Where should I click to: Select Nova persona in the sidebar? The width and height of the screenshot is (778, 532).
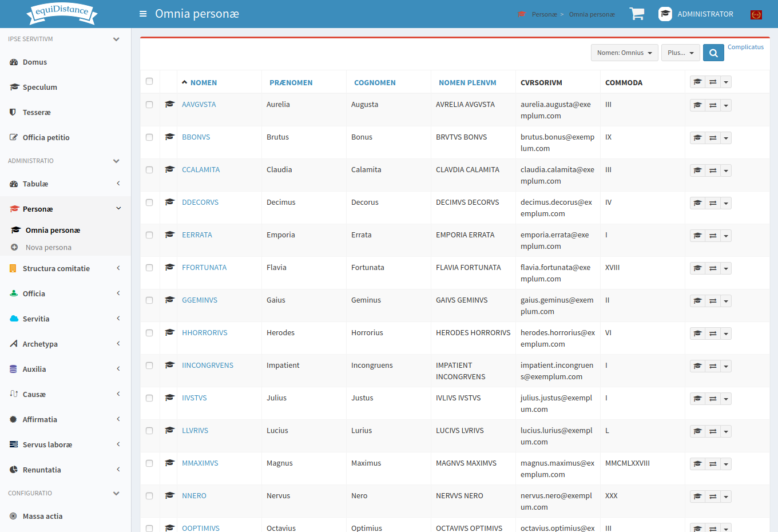click(48, 247)
